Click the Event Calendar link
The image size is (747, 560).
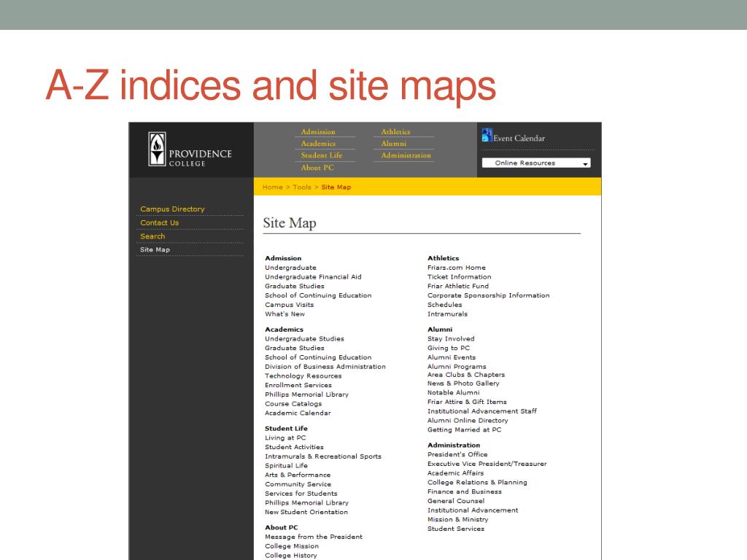point(519,138)
